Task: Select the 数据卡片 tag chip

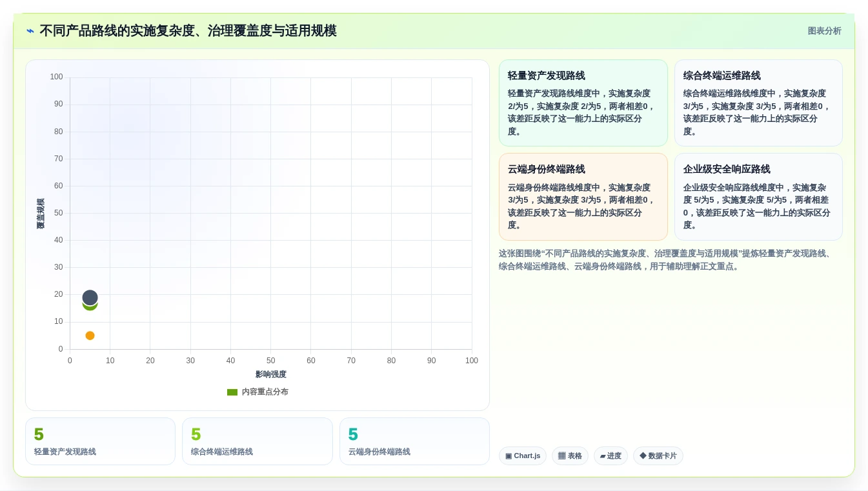Action: tap(658, 456)
